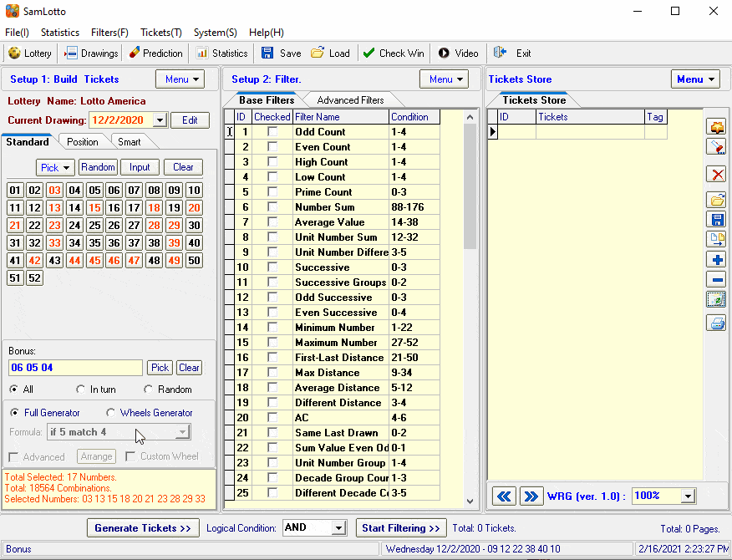Deselect red number 49 in the grid
Screen dimensions: 732x560
(174, 260)
